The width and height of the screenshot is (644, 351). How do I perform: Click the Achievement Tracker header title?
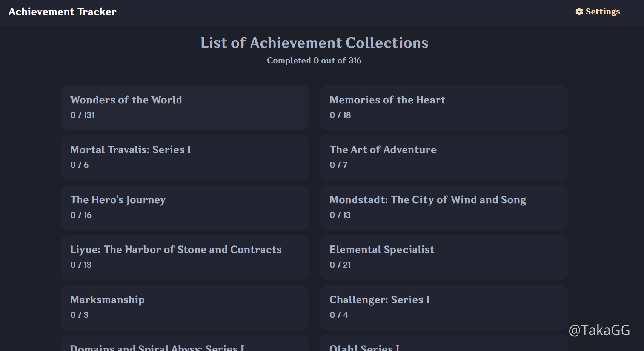tap(63, 11)
